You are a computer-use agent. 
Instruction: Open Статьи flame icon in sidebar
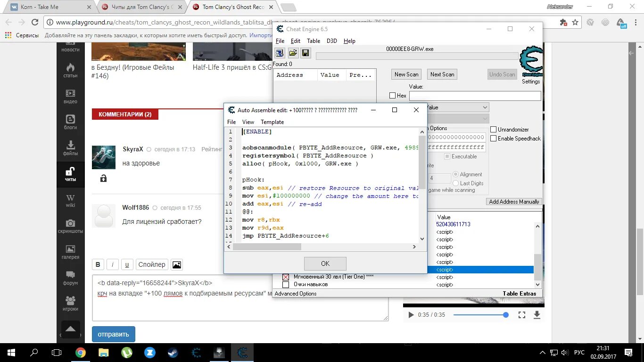pyautogui.click(x=71, y=70)
